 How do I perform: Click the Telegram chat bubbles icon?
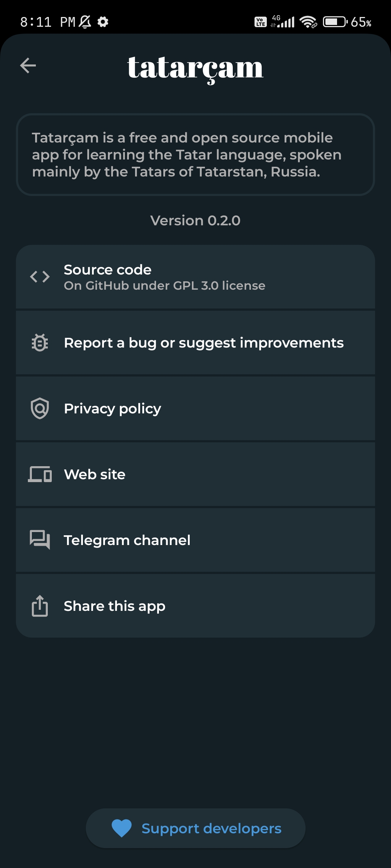click(40, 540)
